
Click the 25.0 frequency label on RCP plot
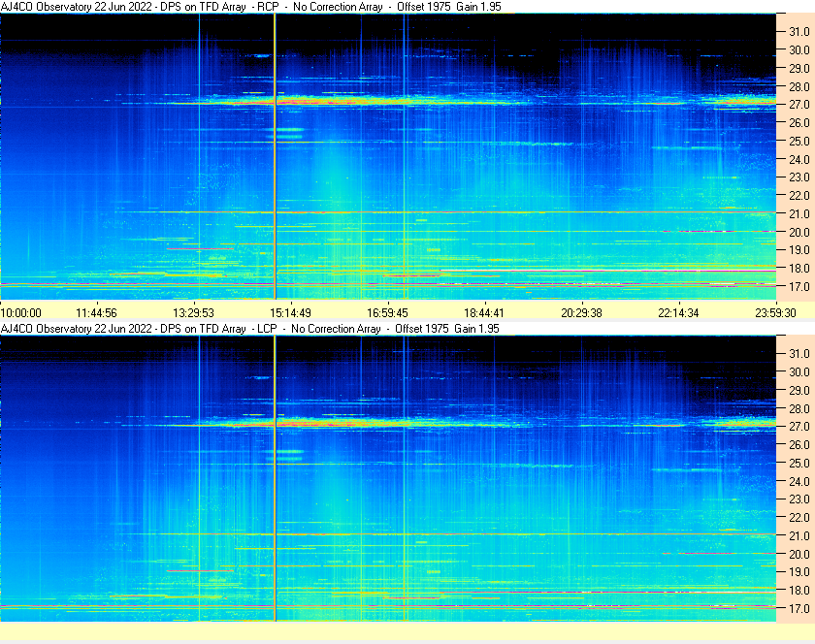click(x=799, y=141)
